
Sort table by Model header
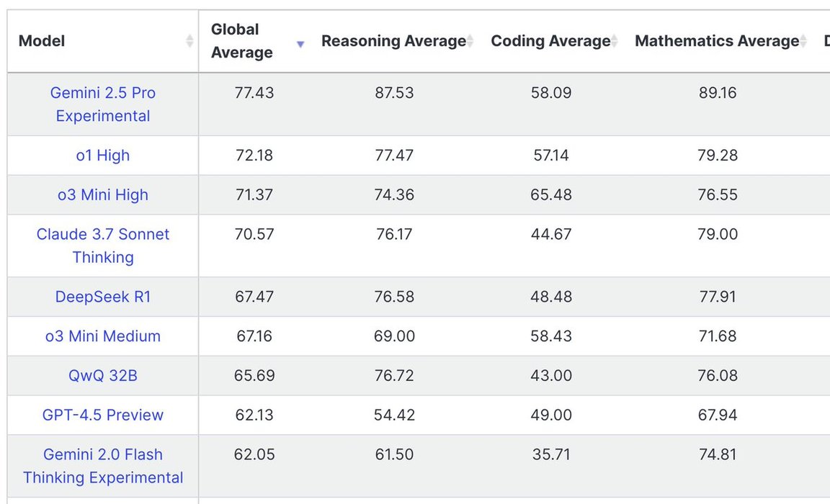(x=42, y=41)
